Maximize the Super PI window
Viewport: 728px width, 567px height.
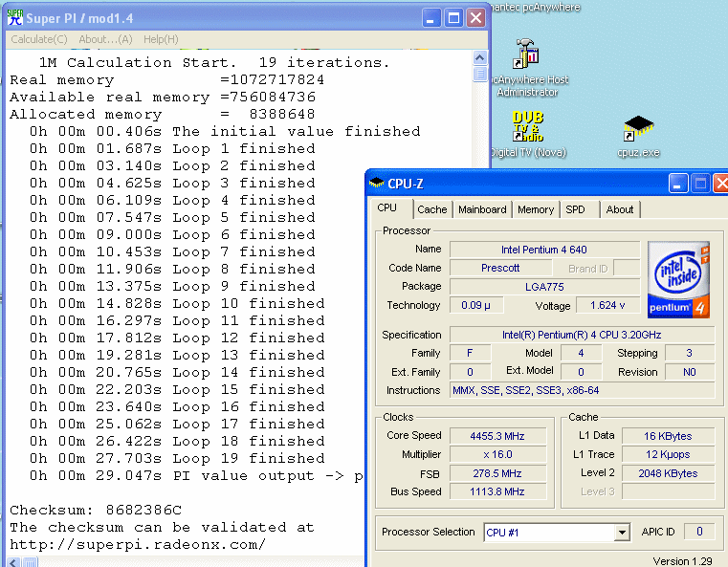coord(453,18)
